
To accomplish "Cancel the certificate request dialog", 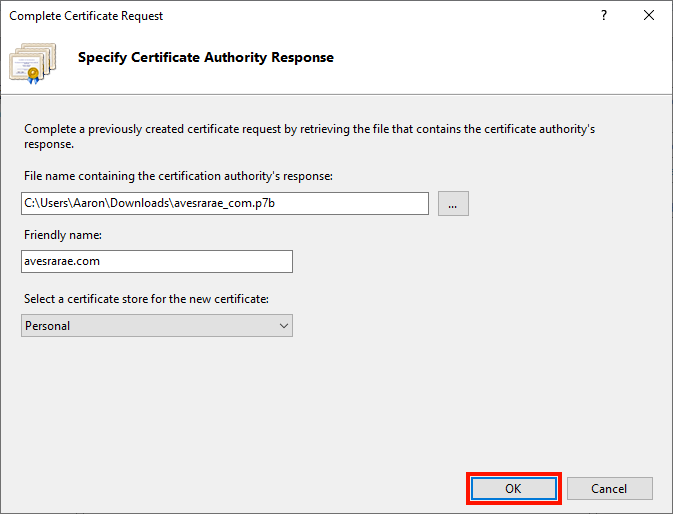I will pyautogui.click(x=609, y=489).
